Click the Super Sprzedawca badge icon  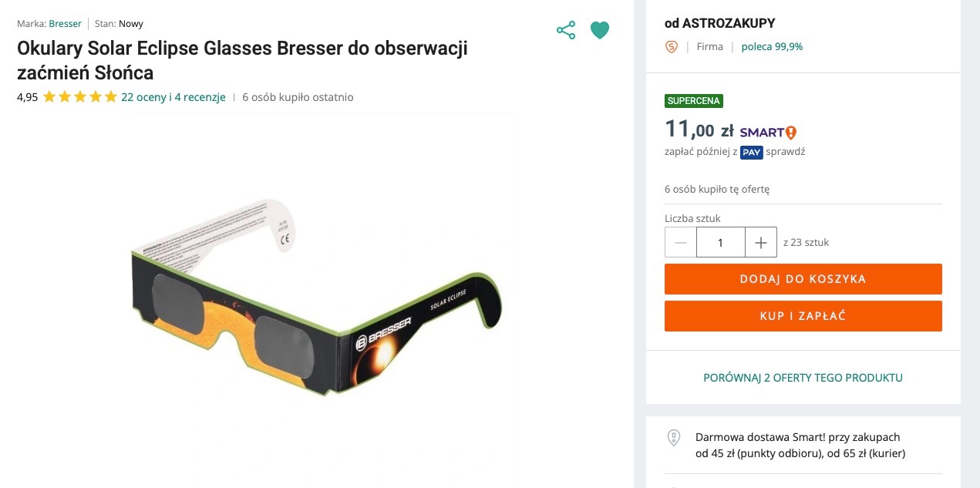pos(672,47)
